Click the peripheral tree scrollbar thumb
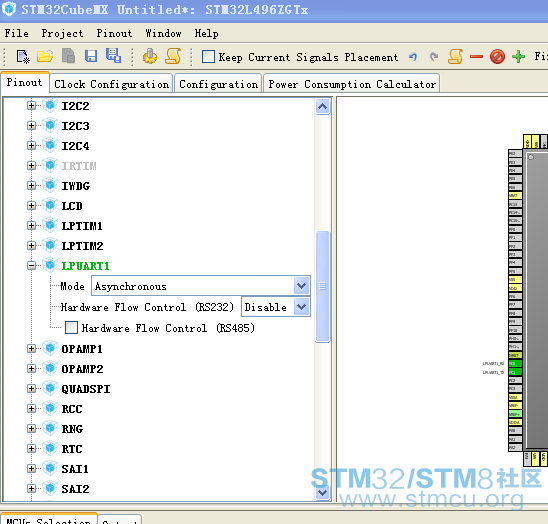 pyautogui.click(x=322, y=286)
